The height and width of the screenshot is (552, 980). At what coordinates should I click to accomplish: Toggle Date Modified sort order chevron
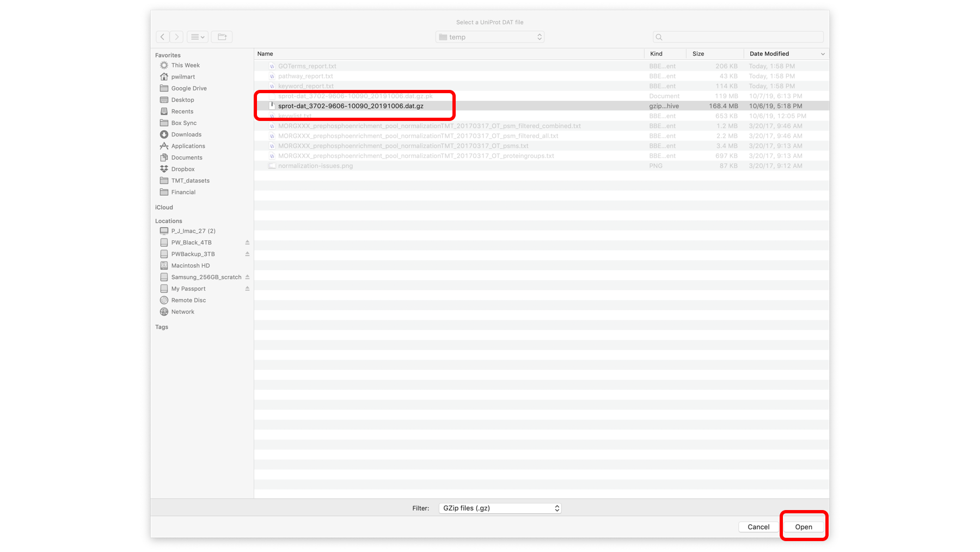coord(823,54)
